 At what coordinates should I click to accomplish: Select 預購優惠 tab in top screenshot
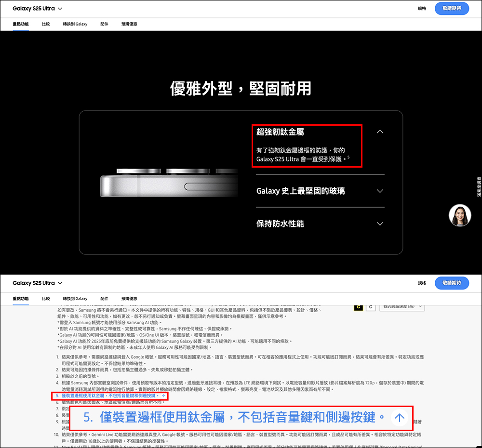pyautogui.click(x=129, y=24)
